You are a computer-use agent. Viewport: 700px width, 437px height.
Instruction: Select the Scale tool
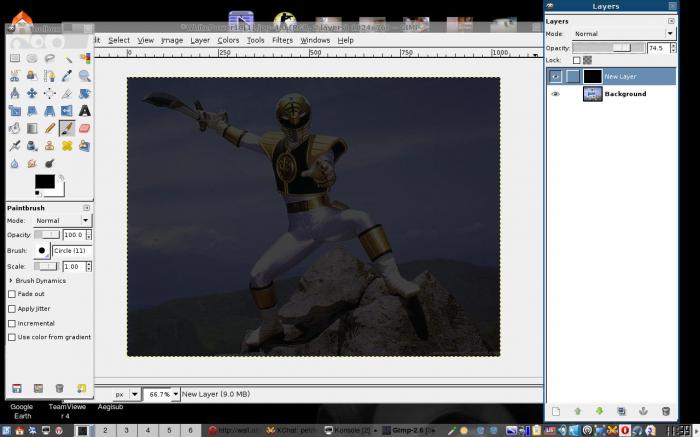pos(15,111)
